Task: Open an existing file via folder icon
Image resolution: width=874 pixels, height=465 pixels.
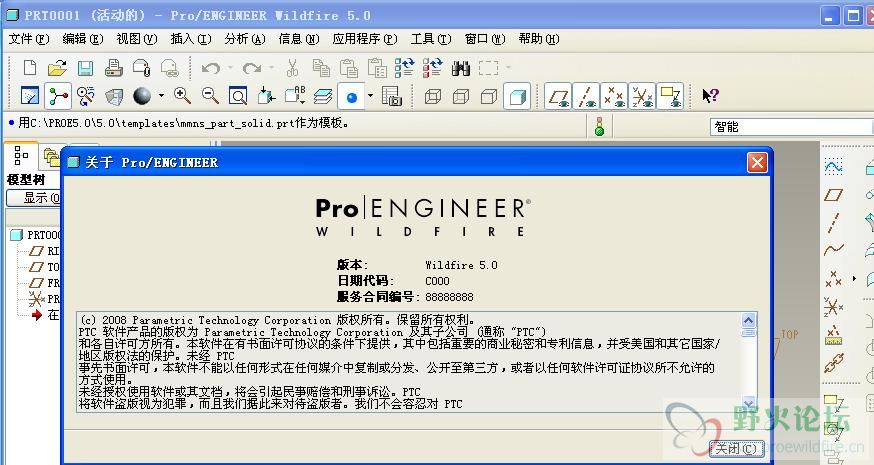Action: point(57,68)
